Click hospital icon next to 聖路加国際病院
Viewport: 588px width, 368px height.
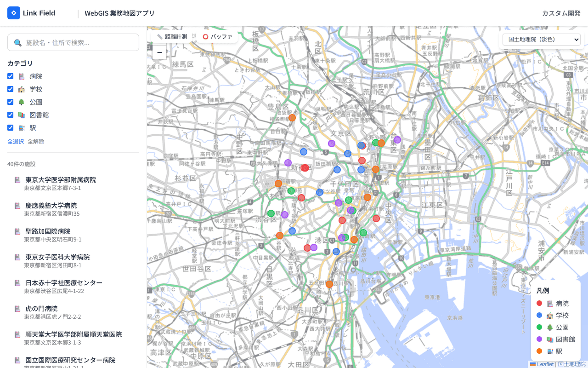point(17,231)
